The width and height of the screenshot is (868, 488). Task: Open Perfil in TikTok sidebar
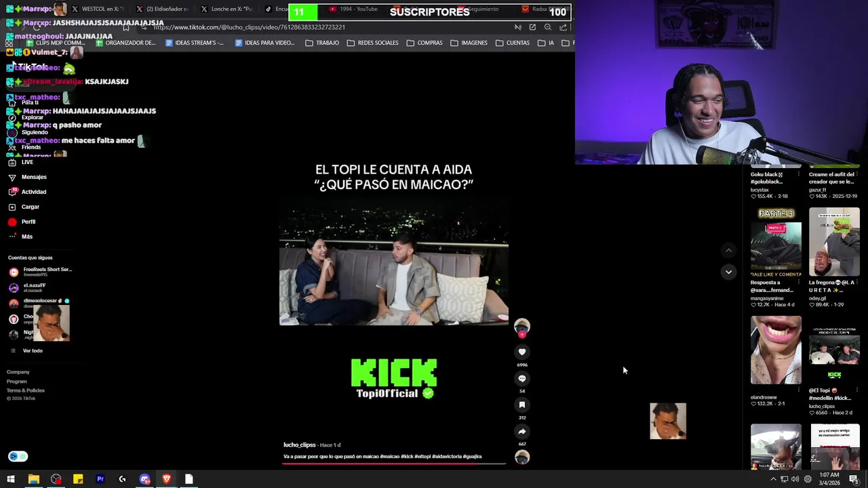(x=28, y=222)
